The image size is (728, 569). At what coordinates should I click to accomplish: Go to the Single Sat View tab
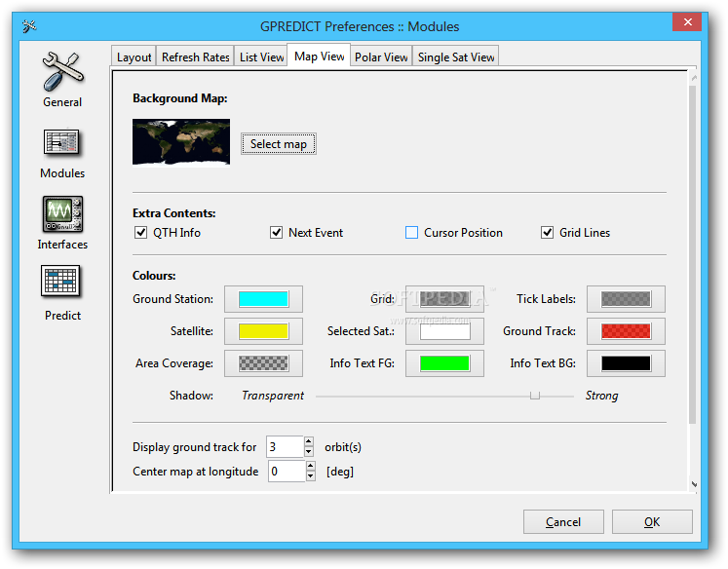[x=456, y=57]
